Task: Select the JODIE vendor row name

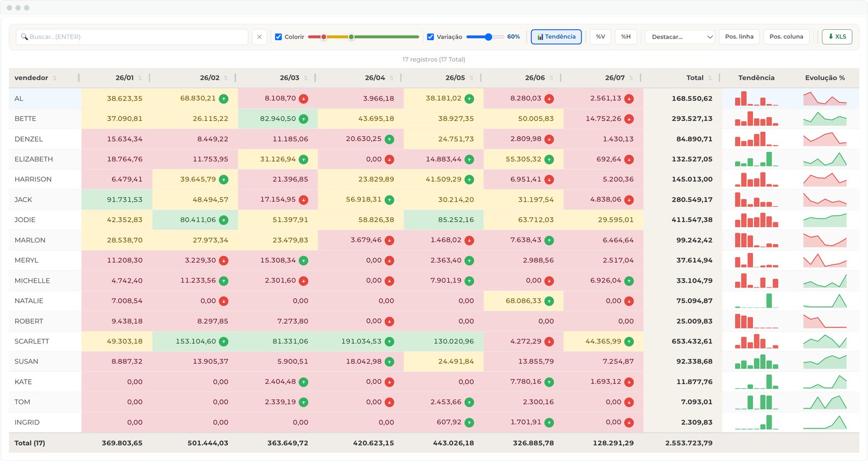Action: pos(25,220)
